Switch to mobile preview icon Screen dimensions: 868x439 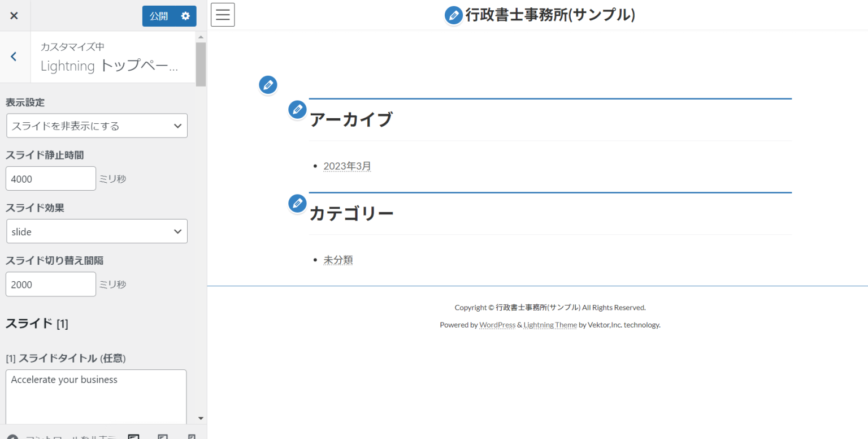pyautogui.click(x=191, y=437)
